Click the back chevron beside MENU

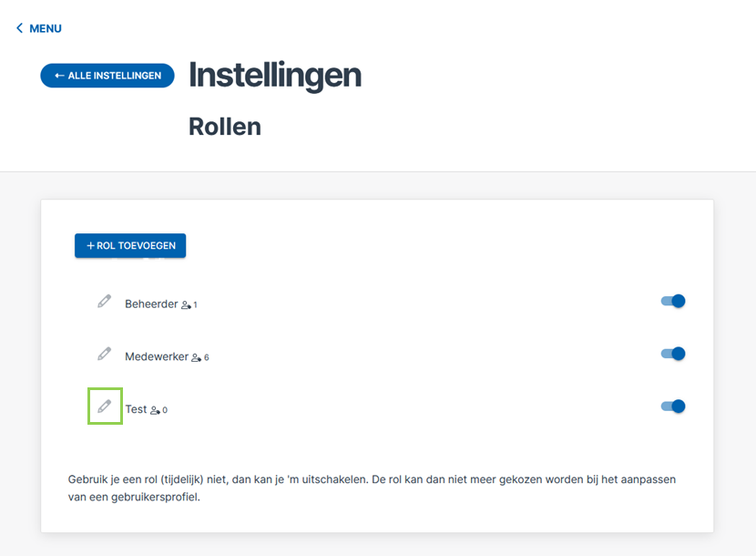tap(19, 28)
